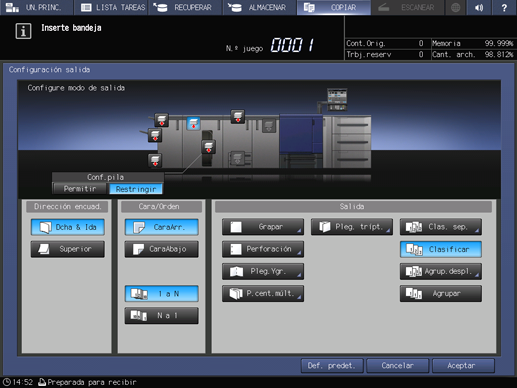Viewport: 517px width, 388px height.
Task: Click the greyed tray icon near blue unit
Action: pyautogui.click(x=269, y=125)
